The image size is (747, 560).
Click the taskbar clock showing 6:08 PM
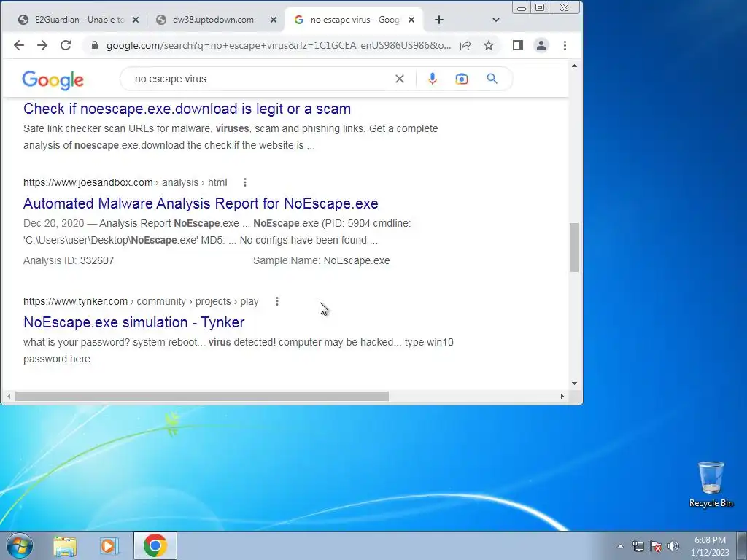710,546
